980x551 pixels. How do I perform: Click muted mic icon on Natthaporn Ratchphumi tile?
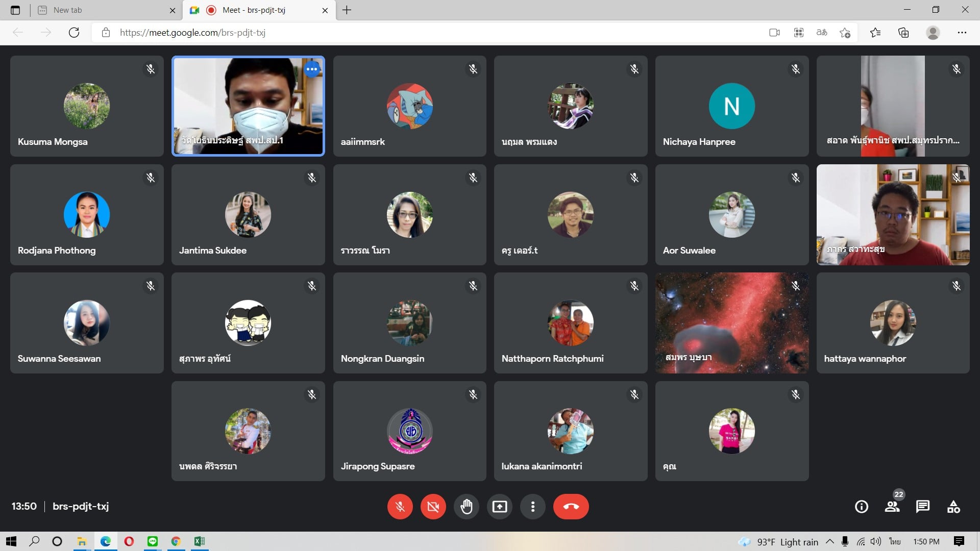634,286
